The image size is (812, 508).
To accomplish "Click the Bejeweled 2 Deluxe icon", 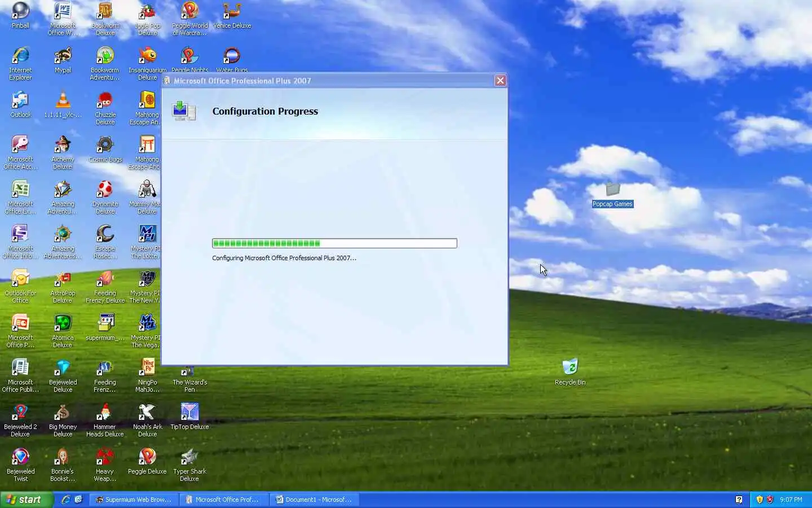I will click(20, 421).
